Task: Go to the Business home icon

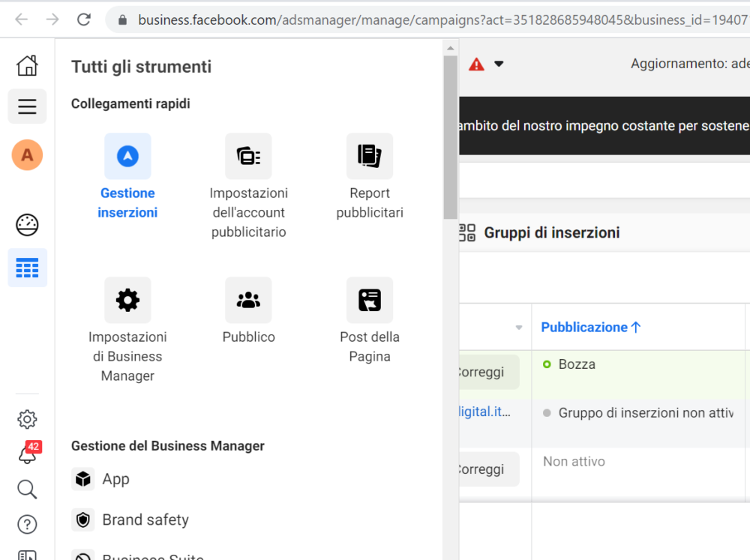Action: [x=27, y=65]
